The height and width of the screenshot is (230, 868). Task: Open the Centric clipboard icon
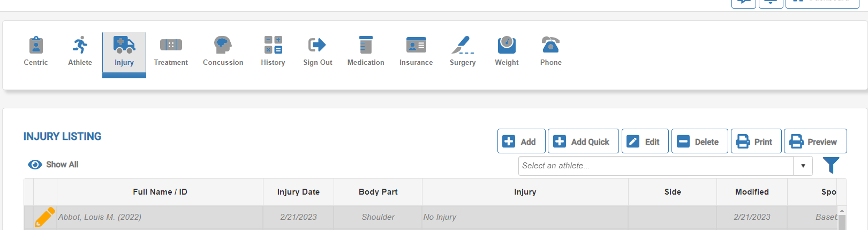pos(36,46)
